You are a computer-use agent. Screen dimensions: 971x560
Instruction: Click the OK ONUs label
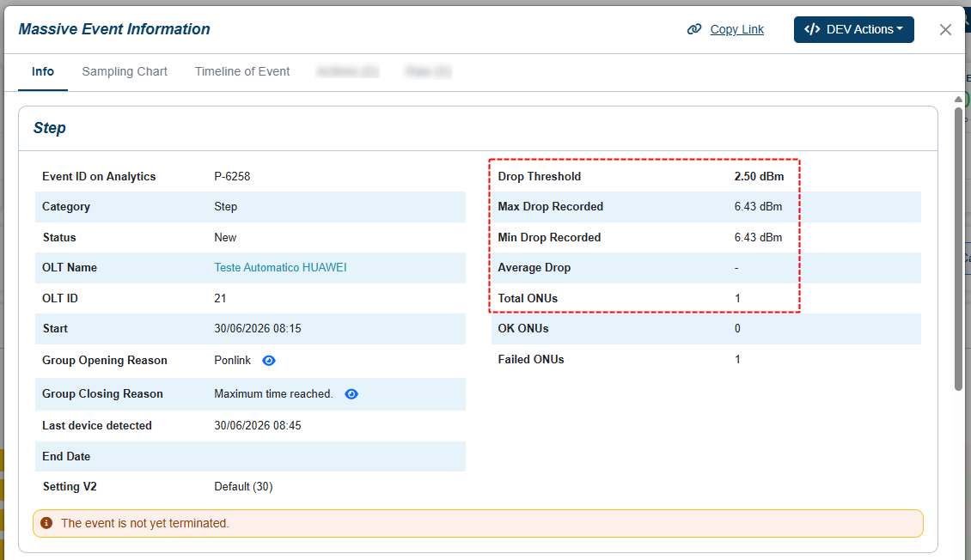(523, 329)
